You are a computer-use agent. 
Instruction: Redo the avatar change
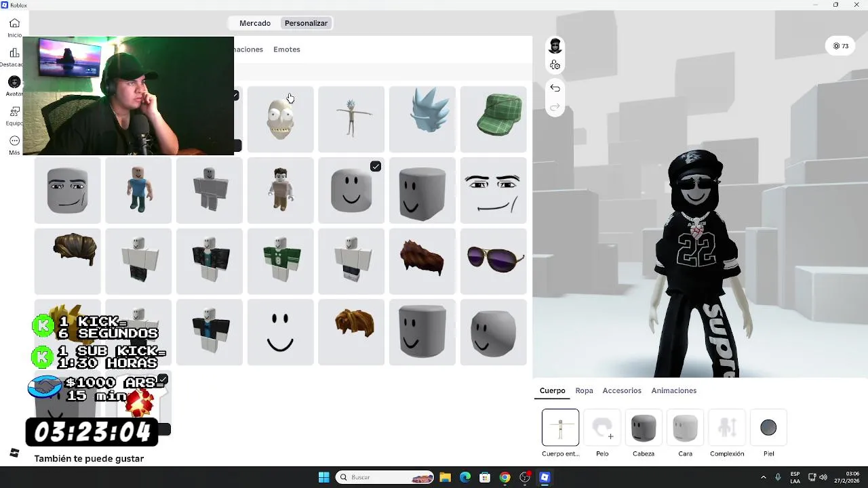coord(555,107)
